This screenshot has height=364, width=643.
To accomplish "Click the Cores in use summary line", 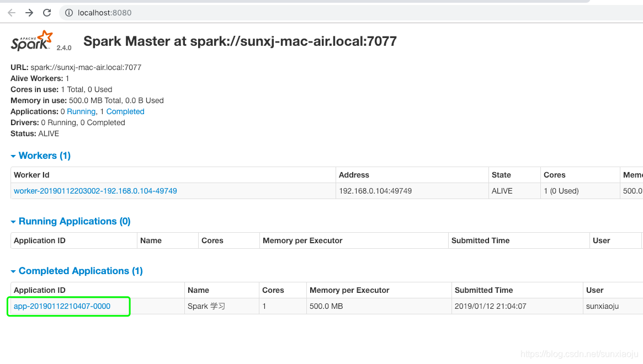I will (61, 89).
